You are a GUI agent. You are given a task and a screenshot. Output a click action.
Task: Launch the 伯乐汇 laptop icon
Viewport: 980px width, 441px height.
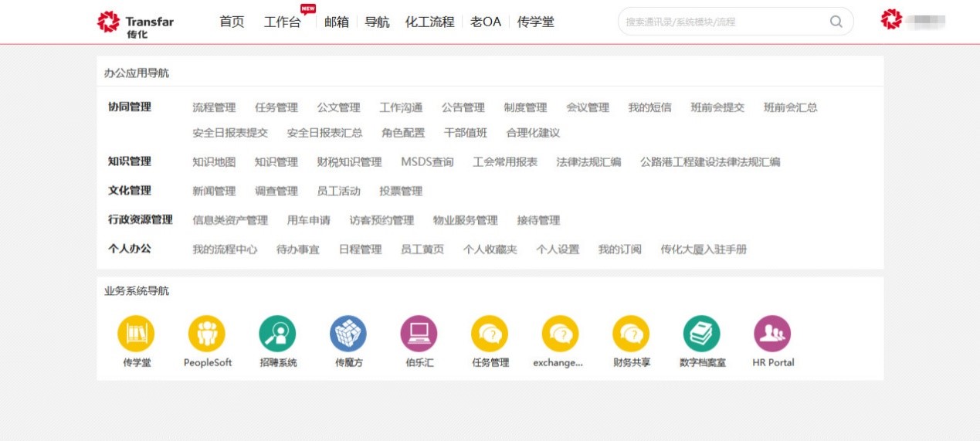click(x=419, y=334)
